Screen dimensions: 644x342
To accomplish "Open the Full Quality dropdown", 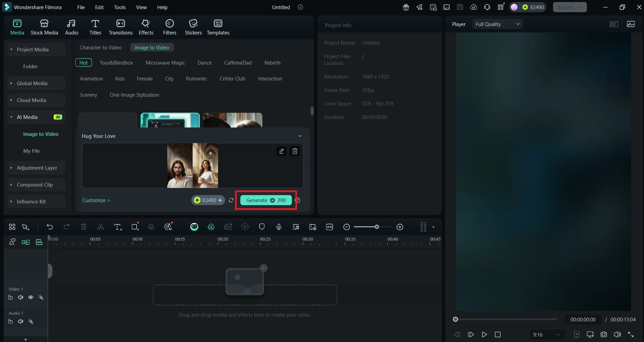I will [497, 24].
